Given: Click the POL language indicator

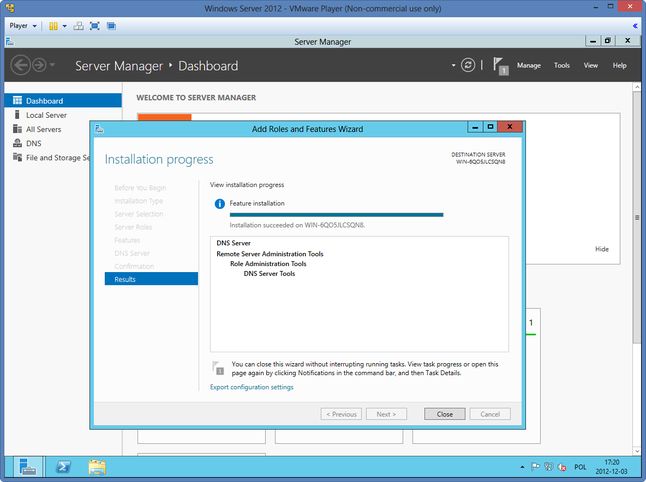Looking at the screenshot, I should click(x=580, y=467).
